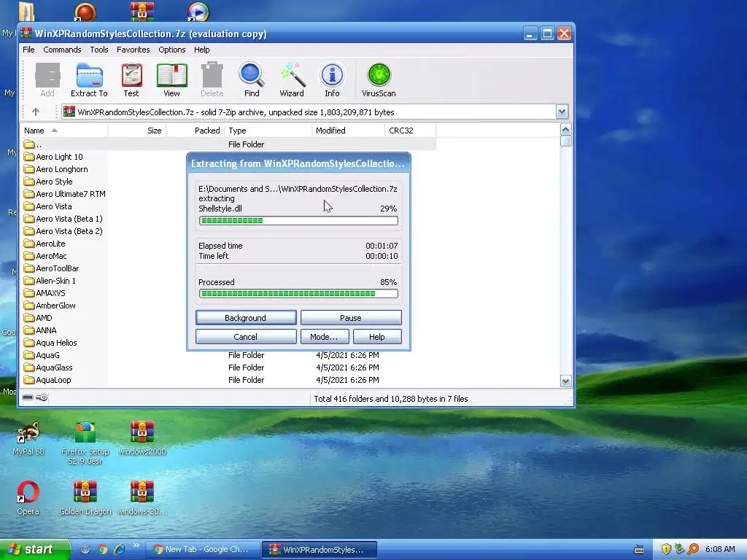The height and width of the screenshot is (560, 747).
Task: Select the Aero Ultimate7 RTM folder
Action: click(65, 194)
